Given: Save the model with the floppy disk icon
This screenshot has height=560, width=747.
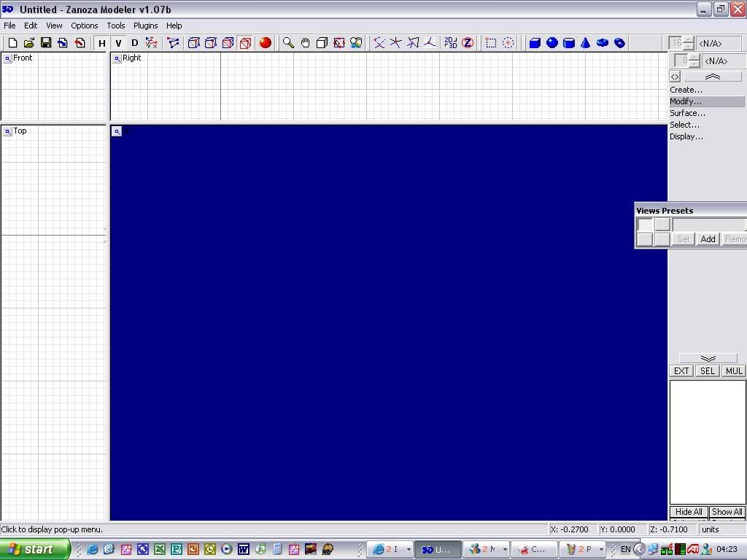Looking at the screenshot, I should coord(46,43).
